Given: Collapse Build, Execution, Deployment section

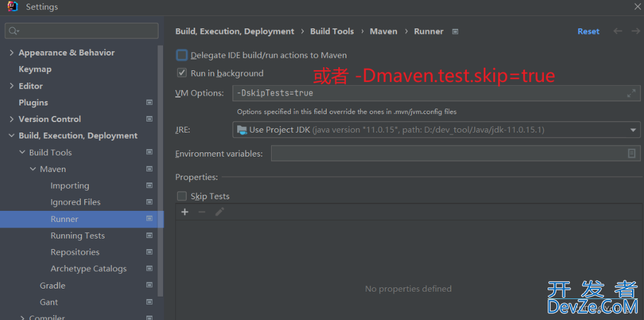Looking at the screenshot, I should (11, 136).
